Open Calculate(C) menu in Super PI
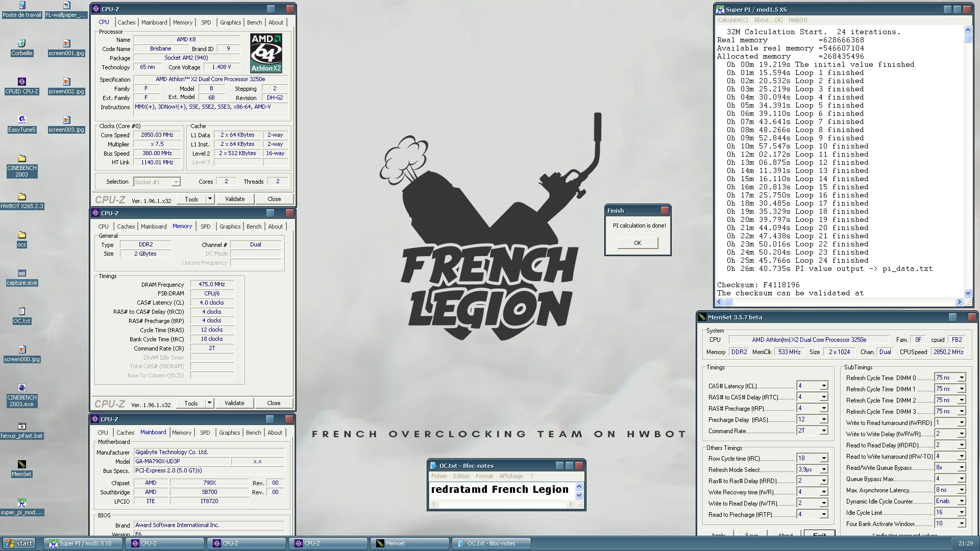980x551 pixels. click(732, 20)
